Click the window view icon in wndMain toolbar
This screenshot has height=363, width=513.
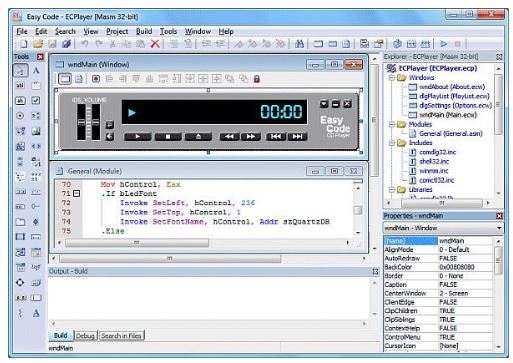(65, 79)
